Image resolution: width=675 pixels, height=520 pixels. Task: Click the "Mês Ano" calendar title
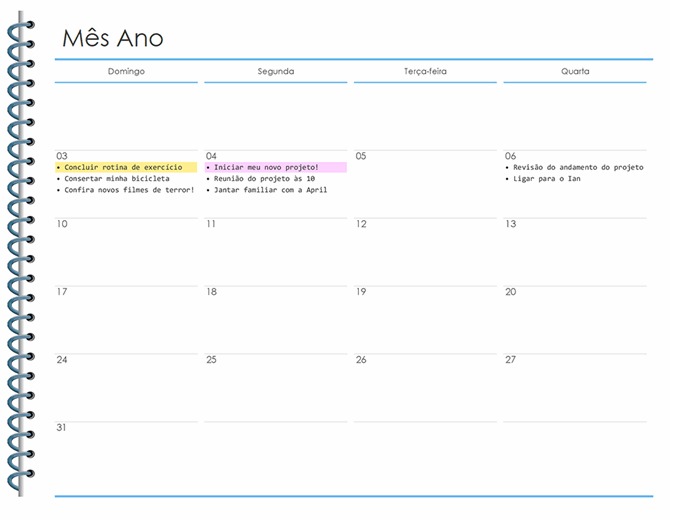(x=112, y=38)
